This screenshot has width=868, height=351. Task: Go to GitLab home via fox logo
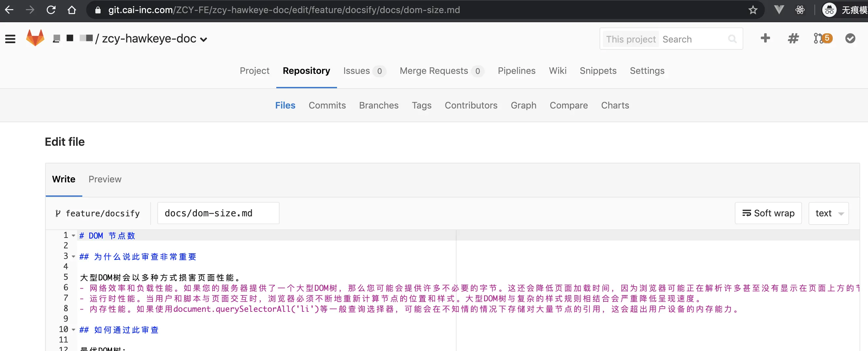(x=35, y=38)
